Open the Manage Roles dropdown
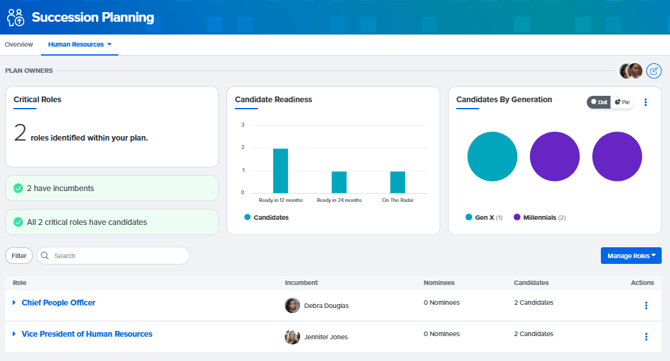 pyautogui.click(x=631, y=255)
